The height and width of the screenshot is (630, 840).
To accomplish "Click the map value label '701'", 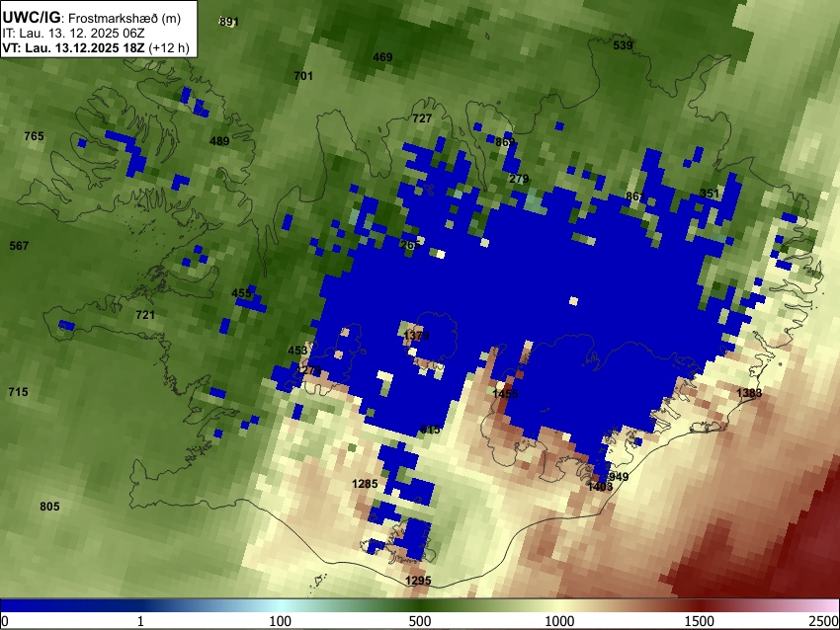I will point(303,76).
